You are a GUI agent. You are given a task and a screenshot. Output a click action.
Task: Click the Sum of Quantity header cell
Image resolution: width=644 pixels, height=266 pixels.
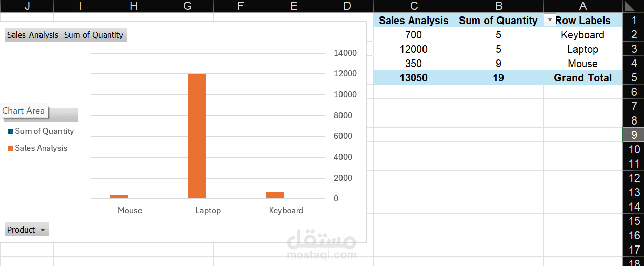coord(498,21)
